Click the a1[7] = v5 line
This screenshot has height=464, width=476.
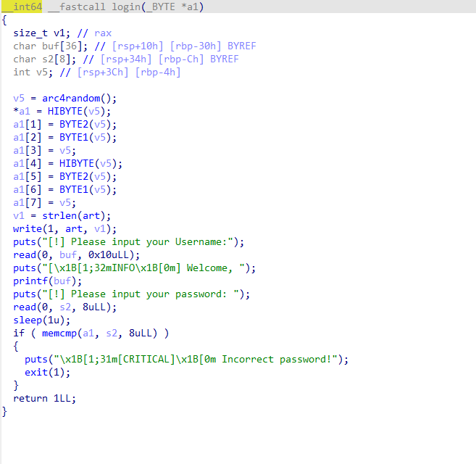tap(45, 203)
